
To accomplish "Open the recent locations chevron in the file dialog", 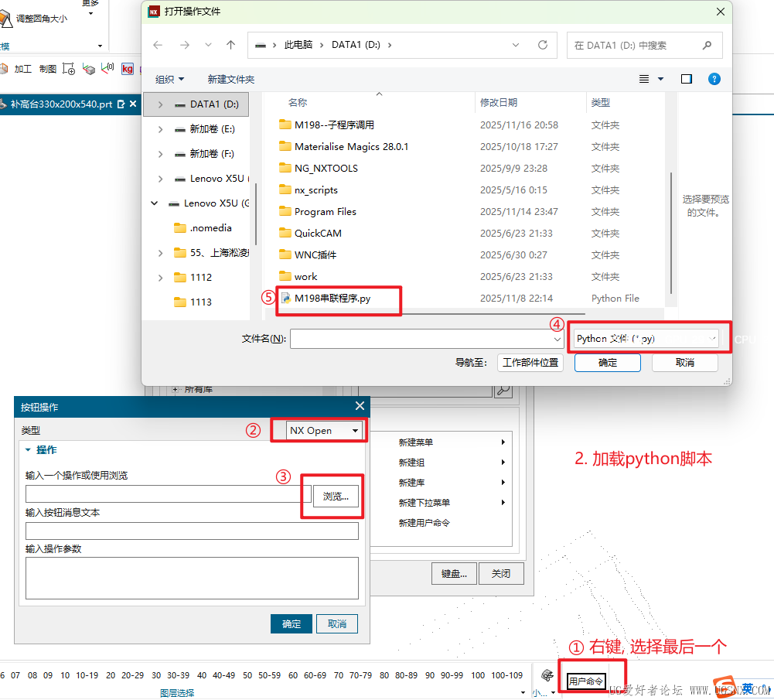I will click(x=208, y=45).
